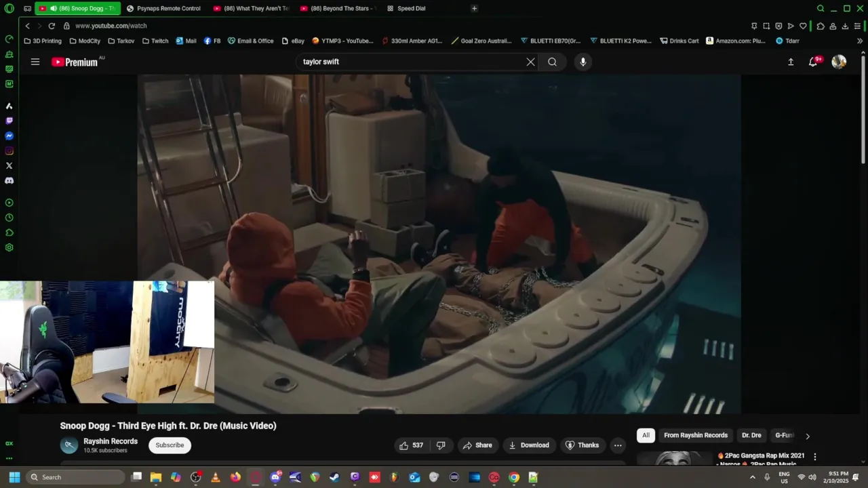Screen dimensions: 868x488
Task: Switch to What They Aren't Telling tab
Action: coord(250,8)
